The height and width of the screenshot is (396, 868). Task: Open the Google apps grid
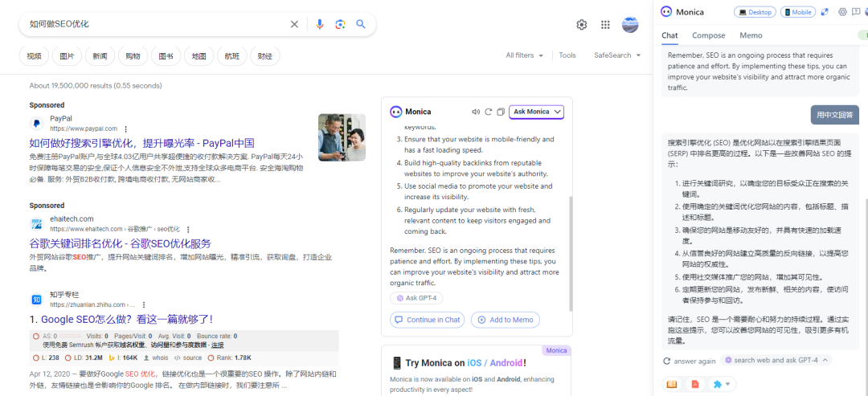coord(605,24)
